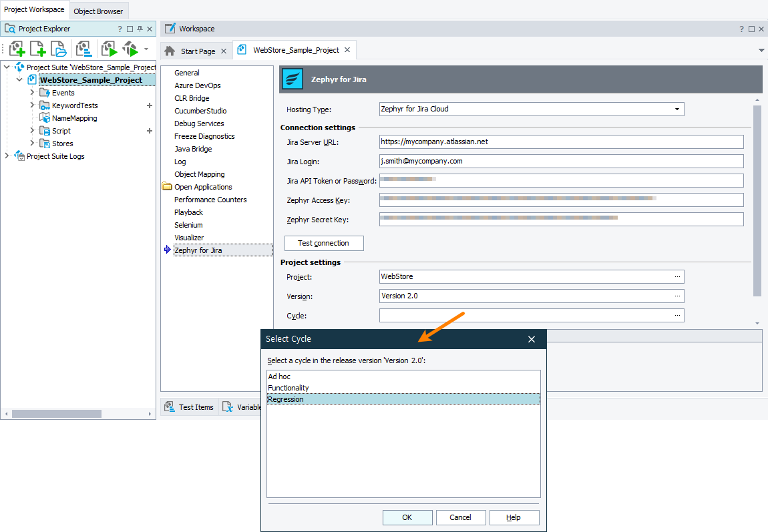Click the Start Page home icon

click(170, 51)
